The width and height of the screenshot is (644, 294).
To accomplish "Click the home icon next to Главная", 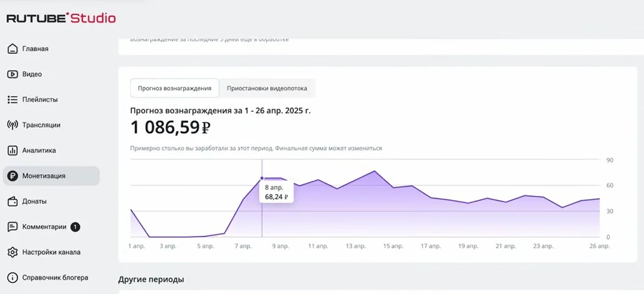I will pyautogui.click(x=13, y=49).
